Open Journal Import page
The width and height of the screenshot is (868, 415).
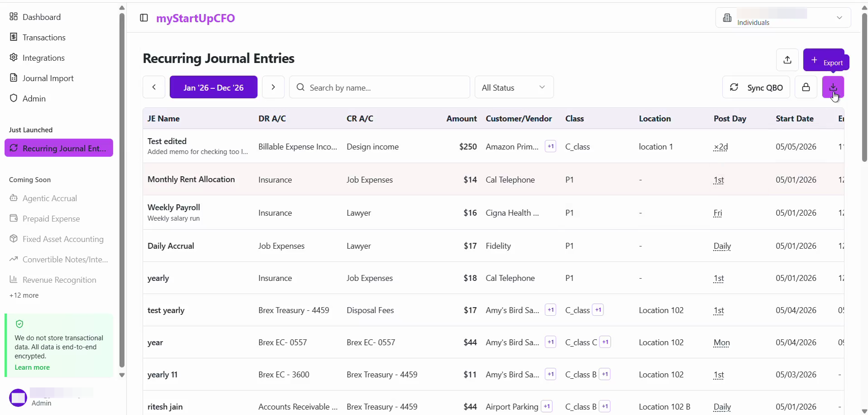click(42, 78)
